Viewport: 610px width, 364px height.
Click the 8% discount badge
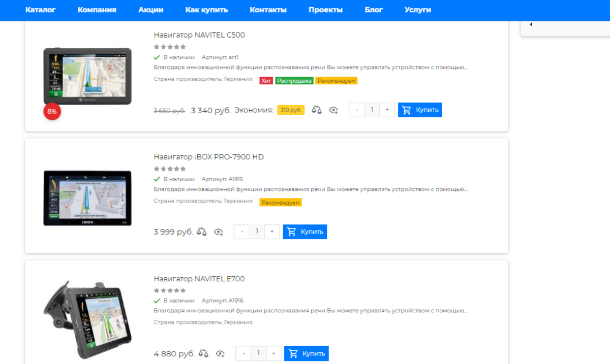[x=52, y=111]
